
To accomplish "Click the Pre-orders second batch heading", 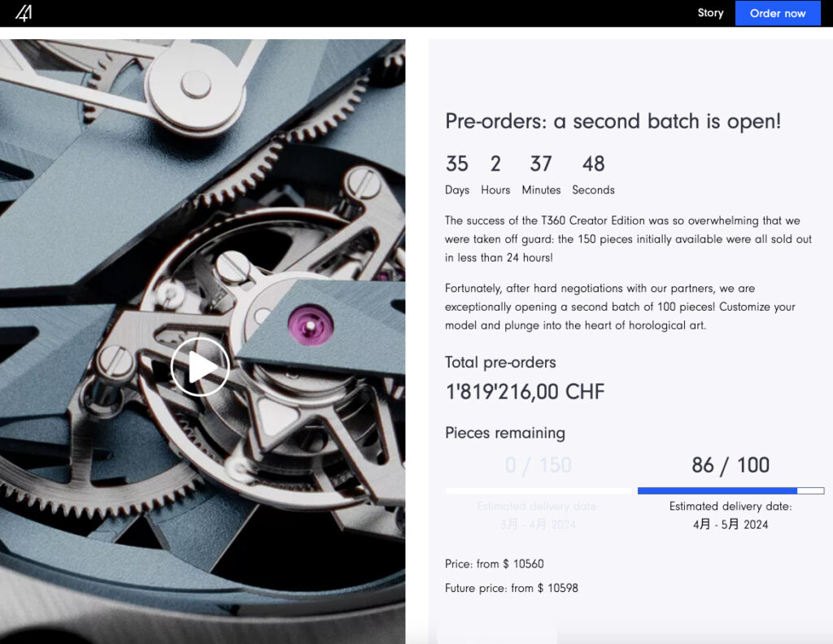I will point(613,121).
